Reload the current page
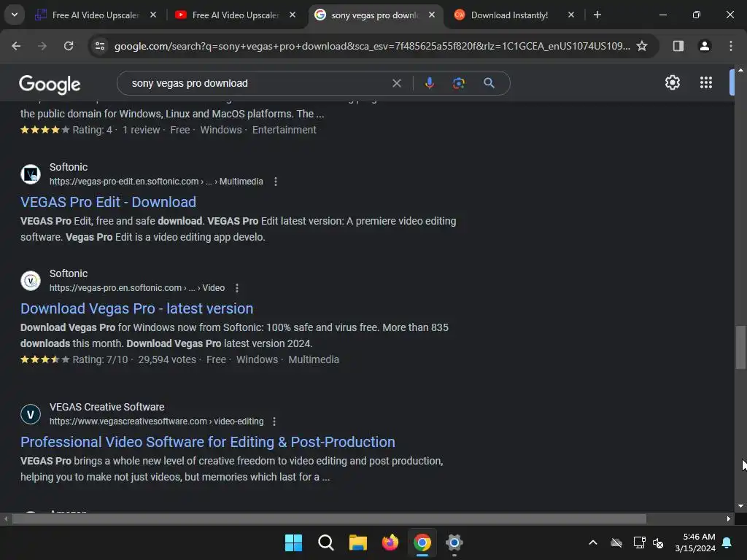Screen dimensions: 747x560 pos(69,46)
